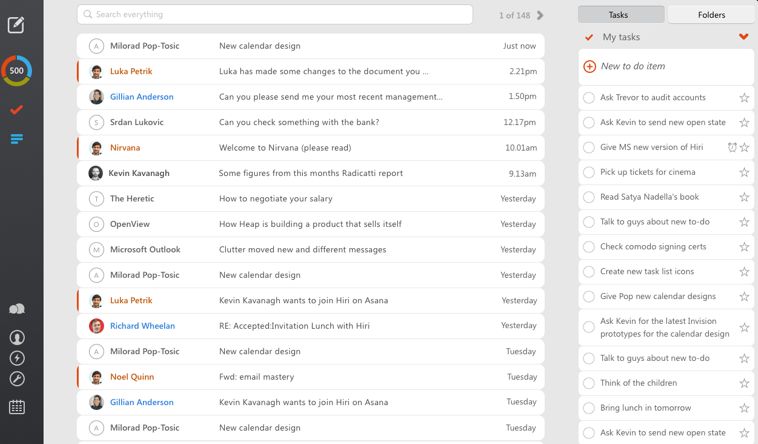Open the wrench settings icon in sidebar
758x444 pixels.
16,379
